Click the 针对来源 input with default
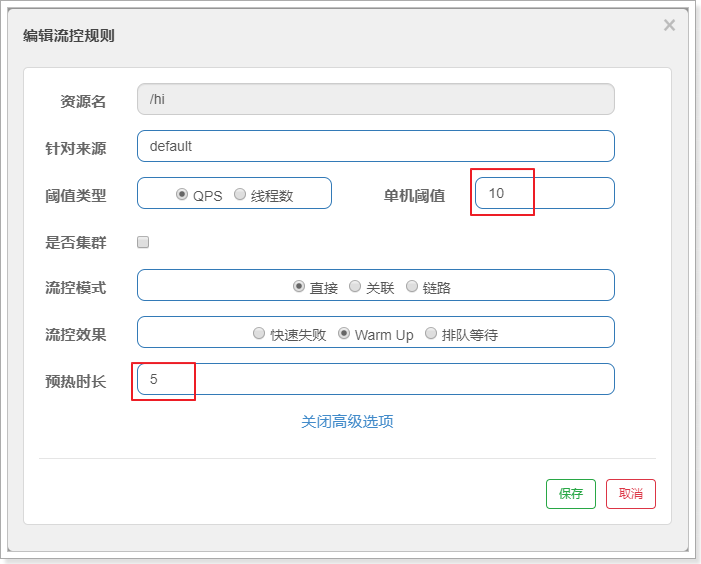 click(x=375, y=146)
